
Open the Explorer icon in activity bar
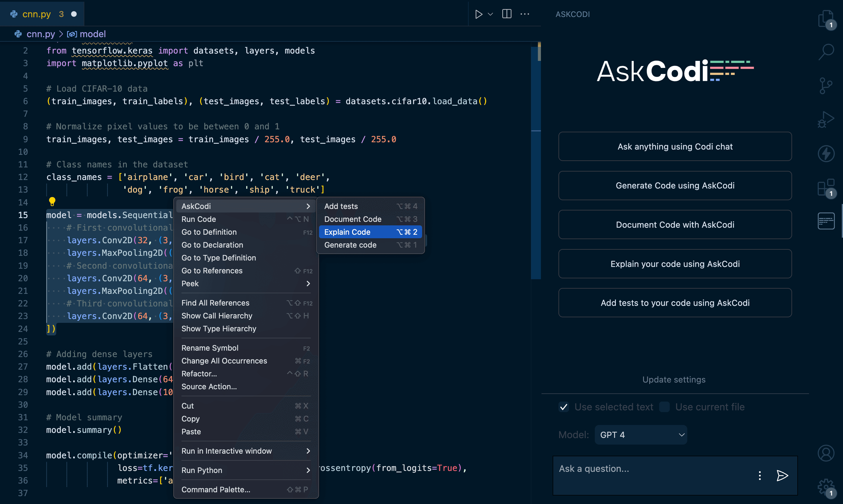click(x=826, y=19)
